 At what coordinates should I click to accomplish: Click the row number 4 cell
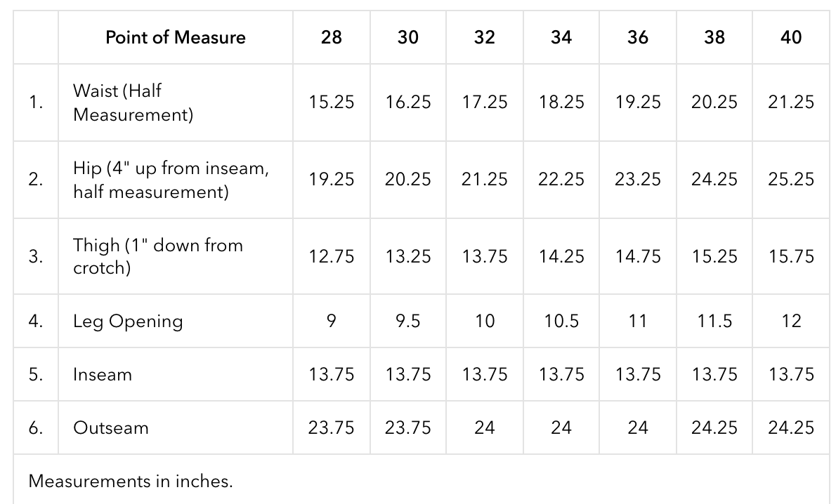pyautogui.click(x=36, y=321)
